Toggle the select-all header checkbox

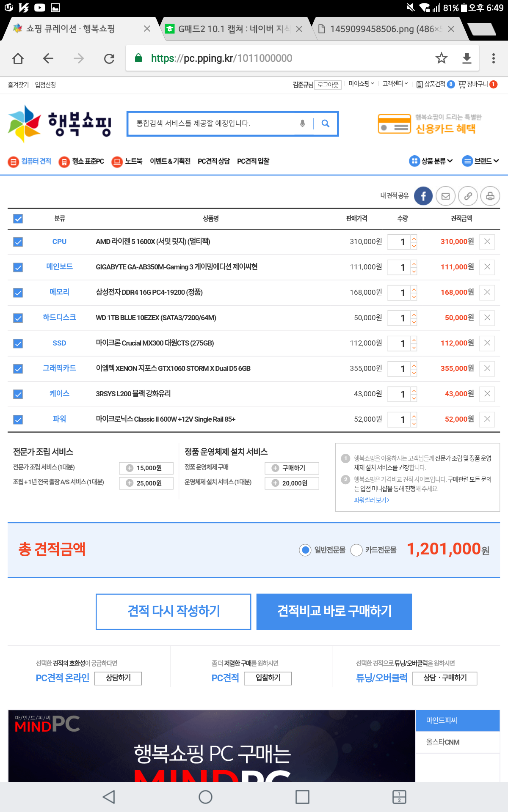click(18, 219)
